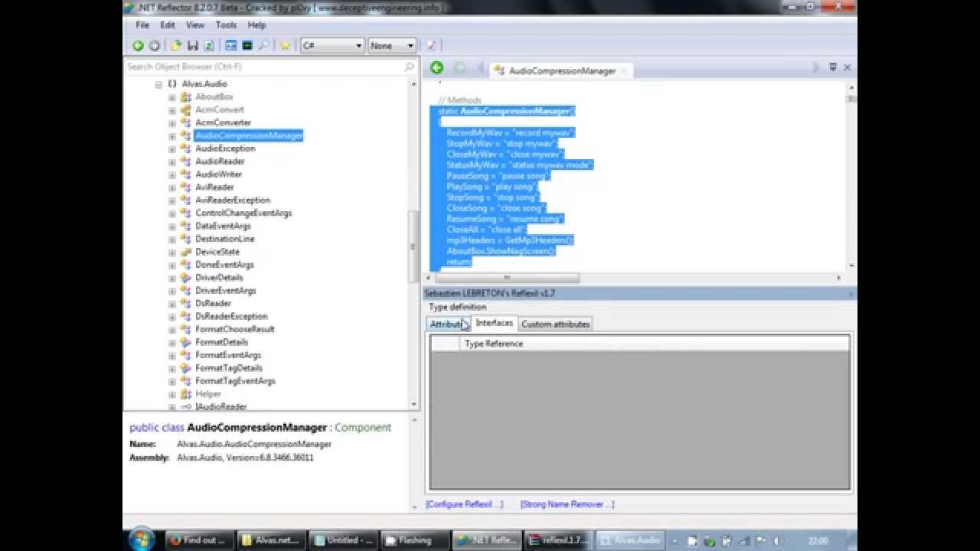Expand the DoneEventArgs tree node
This screenshot has width=980, height=551.
[172, 265]
